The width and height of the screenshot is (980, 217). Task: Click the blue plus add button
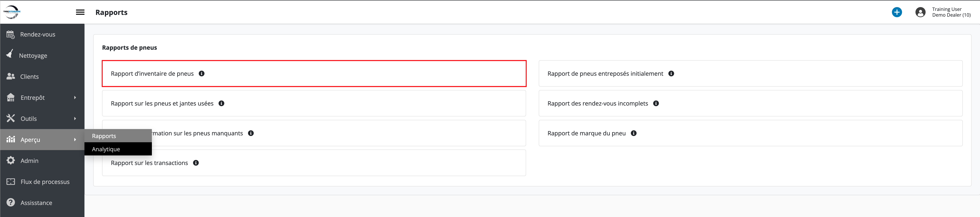tap(897, 12)
